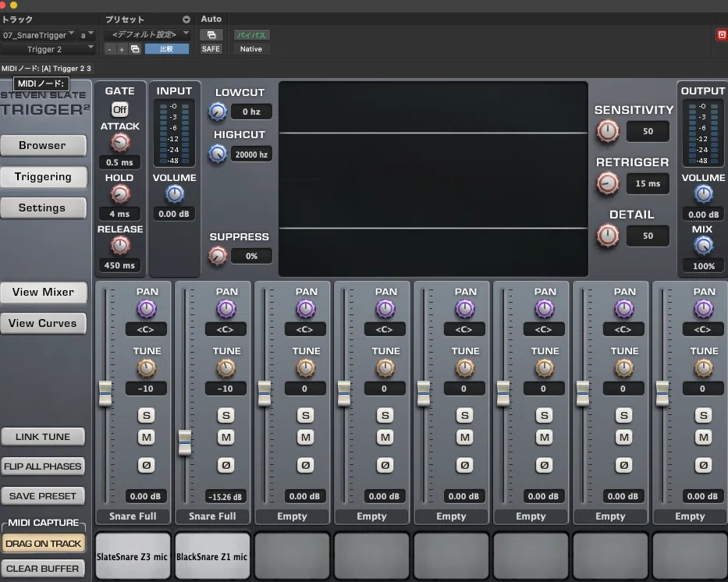Open the 07_SnareTrigger track dropdown
The width and height of the screenshot is (728, 582).
tap(38, 35)
